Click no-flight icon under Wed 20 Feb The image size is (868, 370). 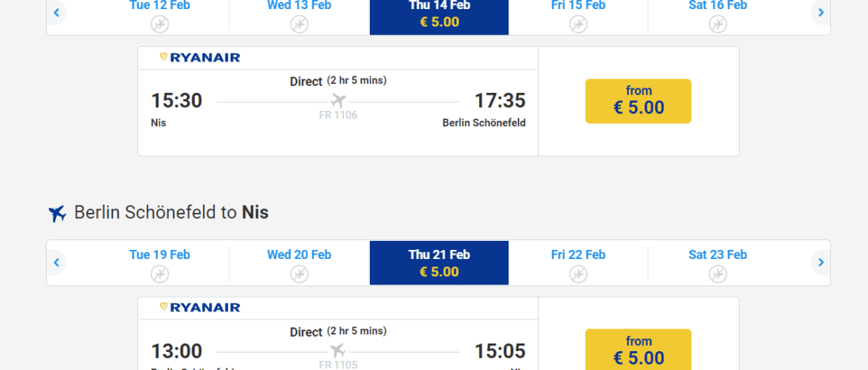pos(299,273)
